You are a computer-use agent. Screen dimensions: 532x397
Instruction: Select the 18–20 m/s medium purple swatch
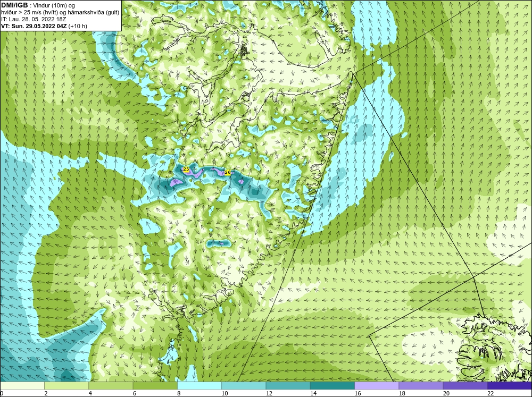click(421, 385)
